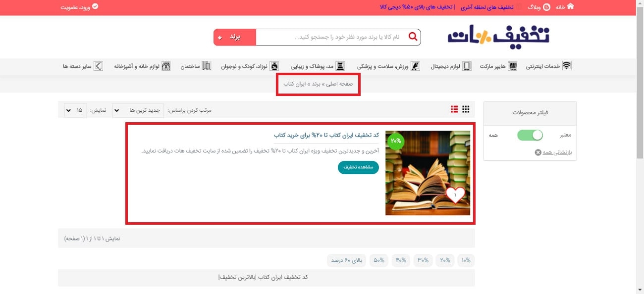Switch to grid view icon
This screenshot has width=644, height=294.
[466, 109]
